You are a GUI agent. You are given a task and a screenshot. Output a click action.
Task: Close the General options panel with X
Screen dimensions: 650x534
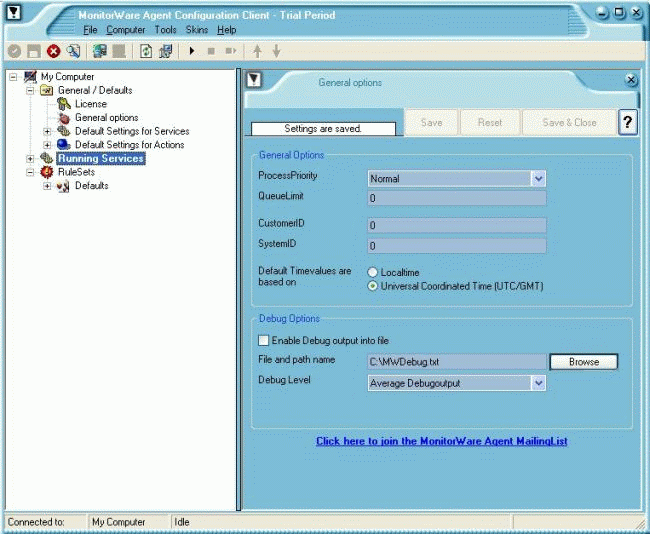[x=631, y=80]
